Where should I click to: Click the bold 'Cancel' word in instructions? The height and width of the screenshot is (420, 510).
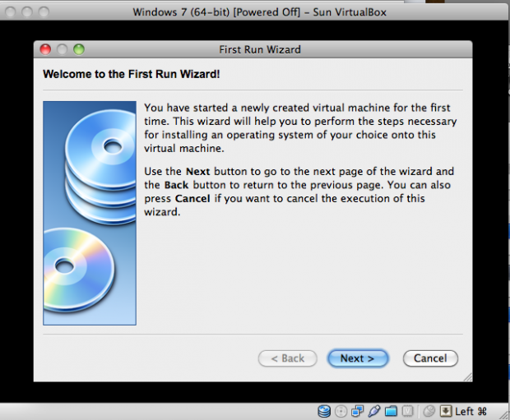pyautogui.click(x=192, y=199)
